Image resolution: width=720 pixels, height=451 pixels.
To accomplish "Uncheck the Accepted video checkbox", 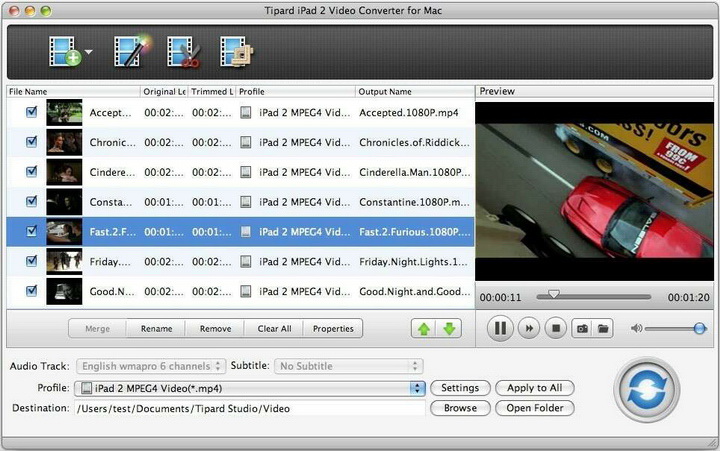I will pos(32,112).
